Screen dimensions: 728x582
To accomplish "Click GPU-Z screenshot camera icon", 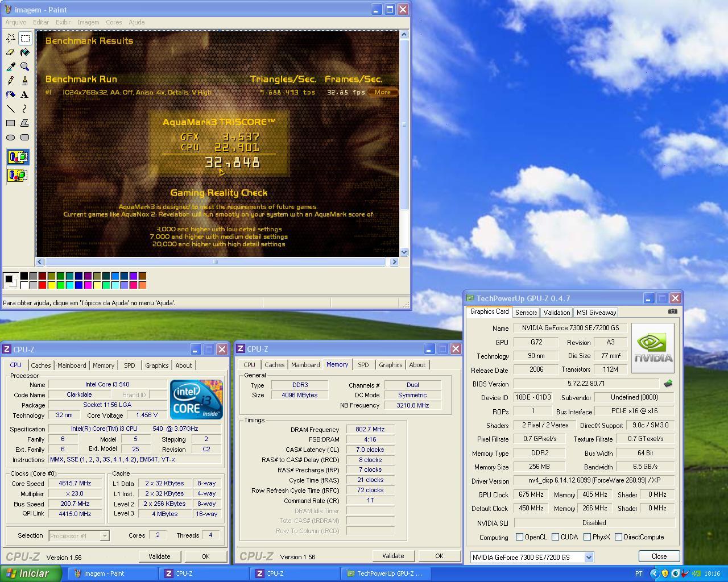I will click(x=673, y=311).
